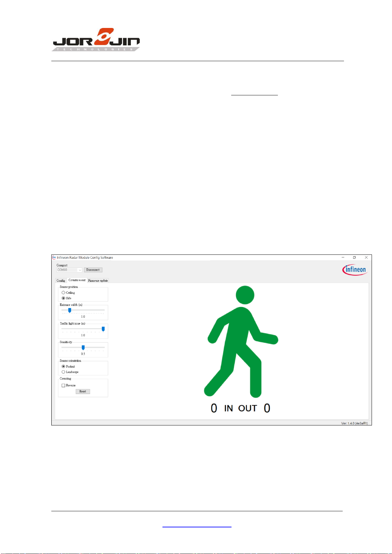This screenshot has width=392, height=554.
Task: Click the Jorjin Technologies logo
Action: point(96,39)
